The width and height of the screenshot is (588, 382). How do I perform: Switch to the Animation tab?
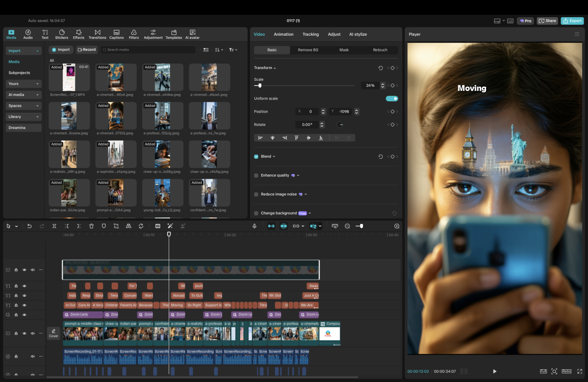coord(283,34)
